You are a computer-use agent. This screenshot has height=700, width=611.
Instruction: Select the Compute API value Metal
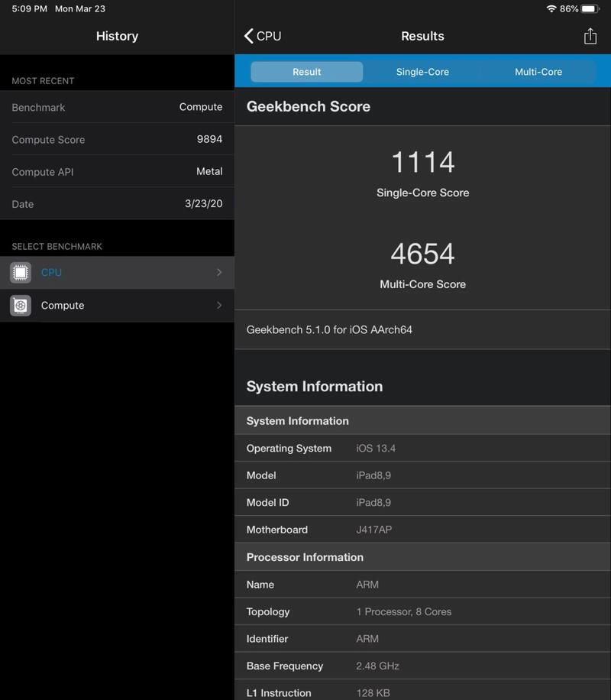click(x=209, y=171)
